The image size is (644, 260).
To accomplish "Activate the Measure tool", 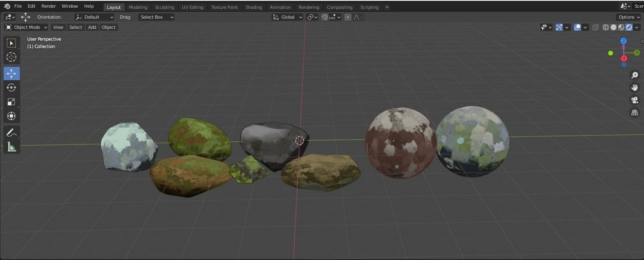I will point(12,146).
